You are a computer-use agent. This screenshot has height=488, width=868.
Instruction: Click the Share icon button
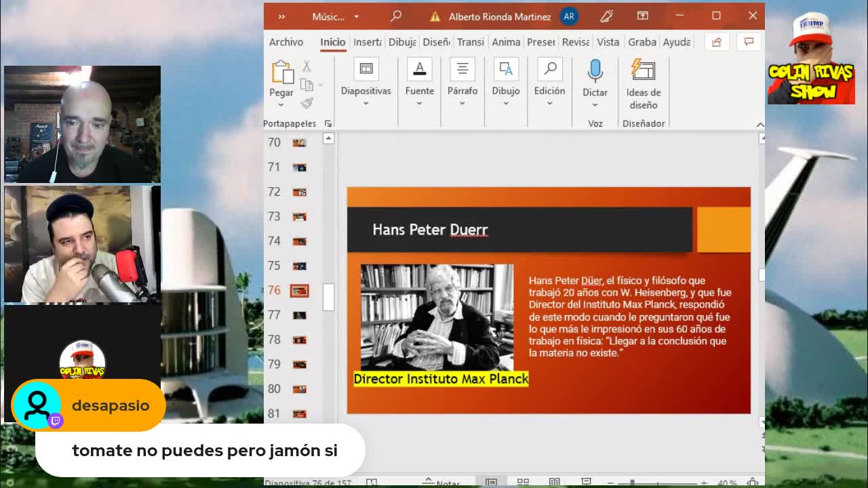pyautogui.click(x=717, y=42)
